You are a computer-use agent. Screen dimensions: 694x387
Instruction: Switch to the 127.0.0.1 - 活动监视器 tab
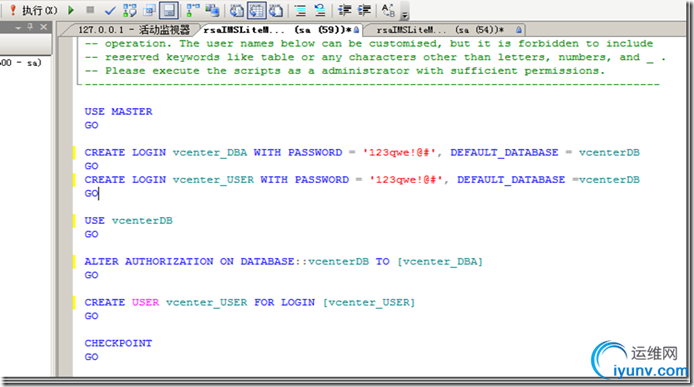(134, 30)
